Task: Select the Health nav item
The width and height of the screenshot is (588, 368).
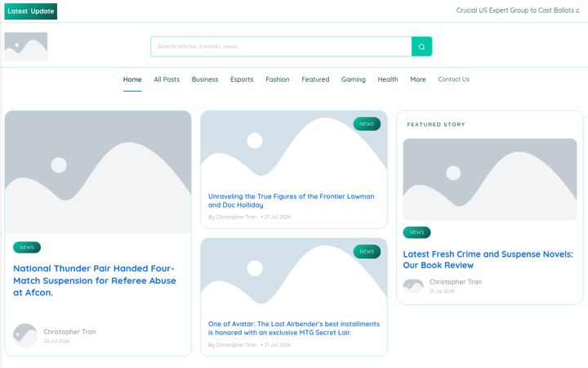Action: [388, 79]
